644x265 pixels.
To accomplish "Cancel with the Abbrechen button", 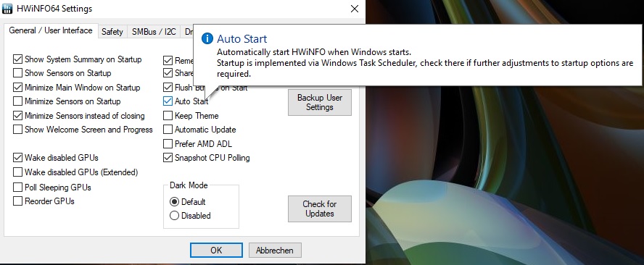I will click(x=274, y=251).
